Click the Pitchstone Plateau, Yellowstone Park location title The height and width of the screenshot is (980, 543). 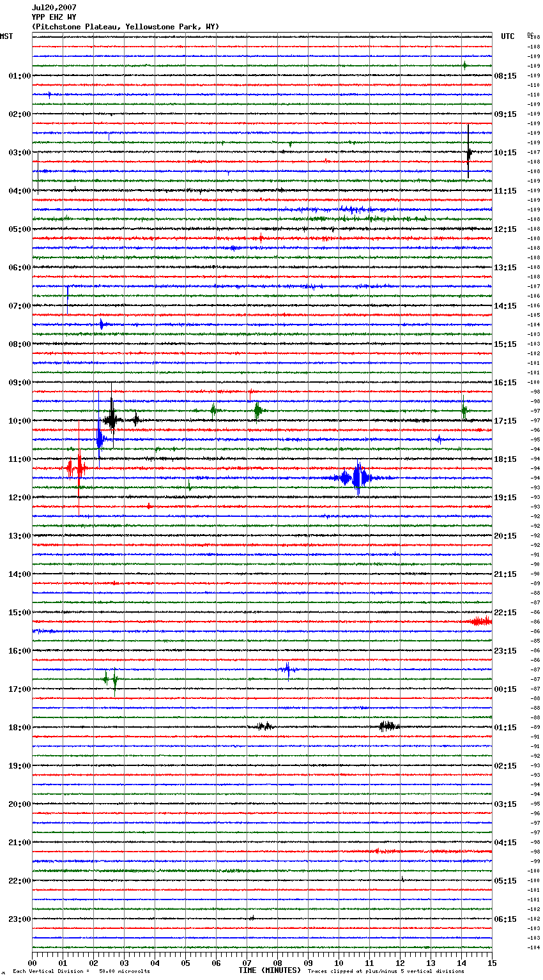pyautogui.click(x=125, y=27)
